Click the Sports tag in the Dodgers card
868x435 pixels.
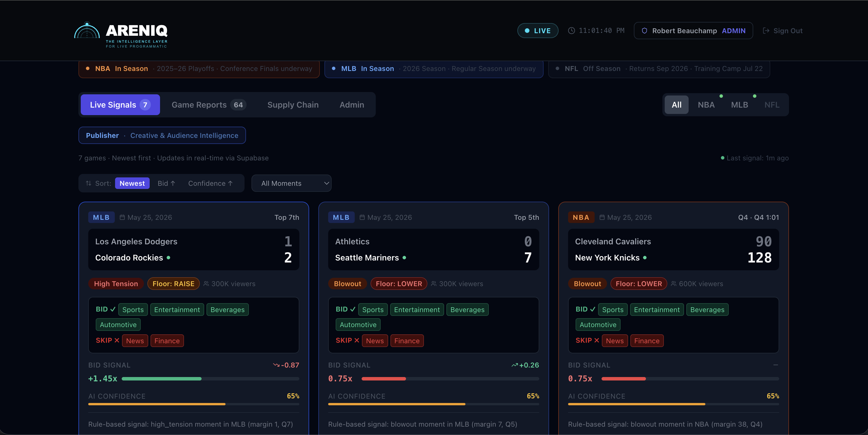tap(133, 310)
